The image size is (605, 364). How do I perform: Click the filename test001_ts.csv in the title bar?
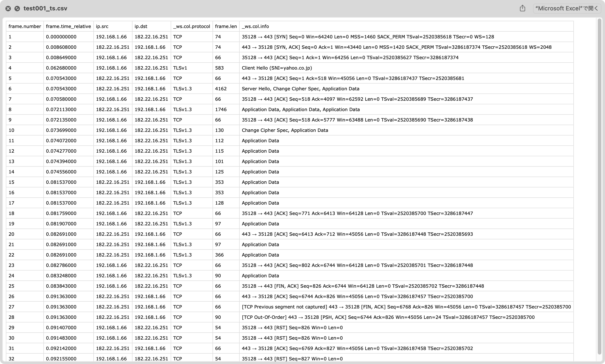click(x=45, y=8)
